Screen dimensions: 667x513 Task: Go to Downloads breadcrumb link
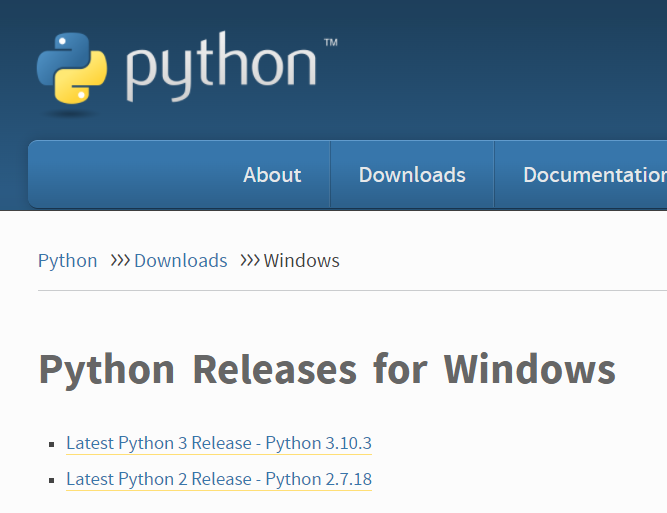click(x=181, y=260)
